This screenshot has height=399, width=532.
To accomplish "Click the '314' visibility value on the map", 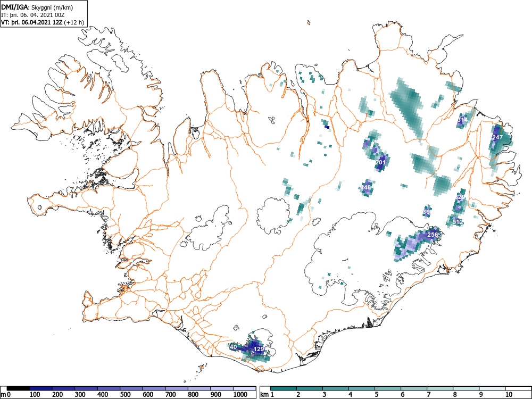I will click(x=462, y=120).
